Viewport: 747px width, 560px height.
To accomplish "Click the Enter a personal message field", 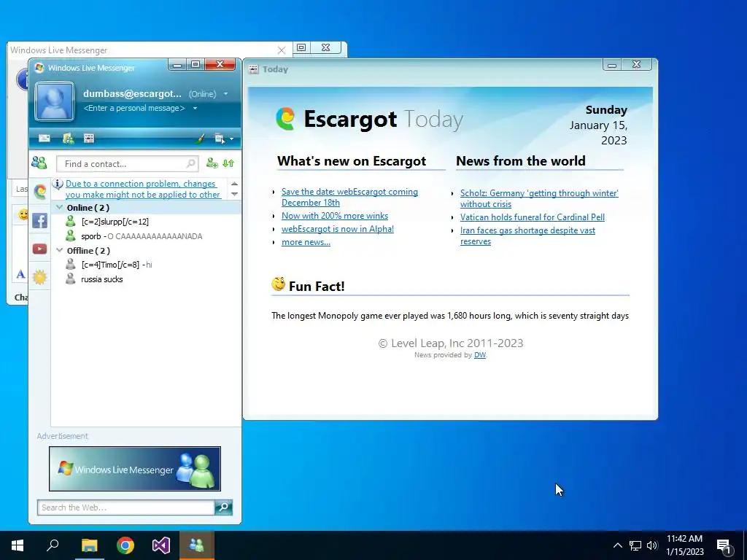I will tap(134, 108).
